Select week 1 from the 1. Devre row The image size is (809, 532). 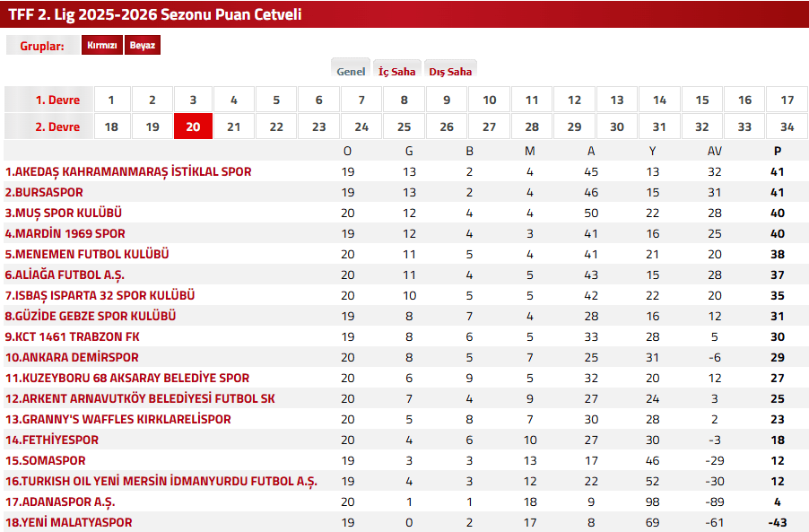111,99
